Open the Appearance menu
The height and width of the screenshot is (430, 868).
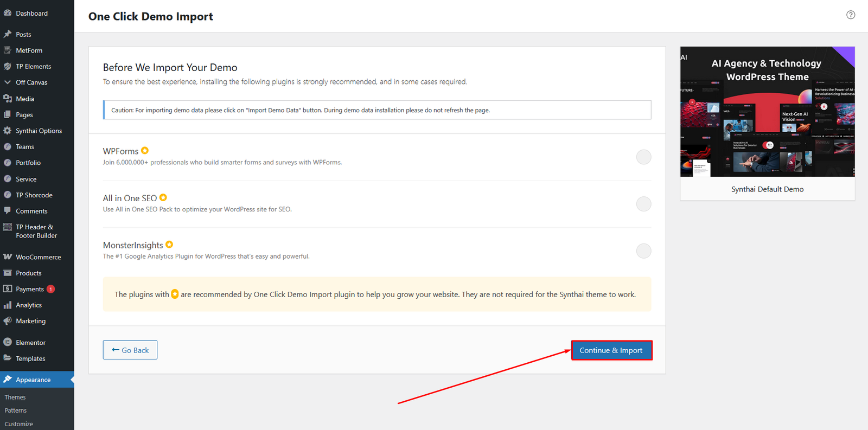tap(37, 380)
